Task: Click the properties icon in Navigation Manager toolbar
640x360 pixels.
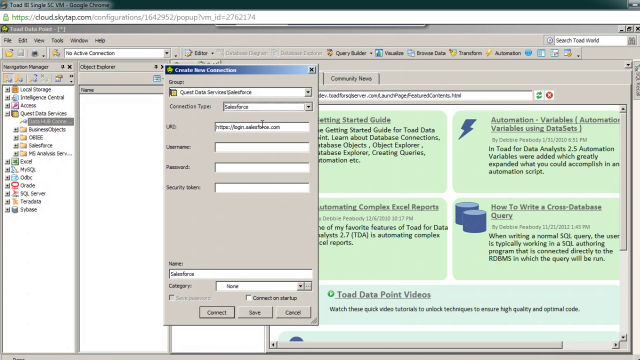Action: tap(59, 78)
